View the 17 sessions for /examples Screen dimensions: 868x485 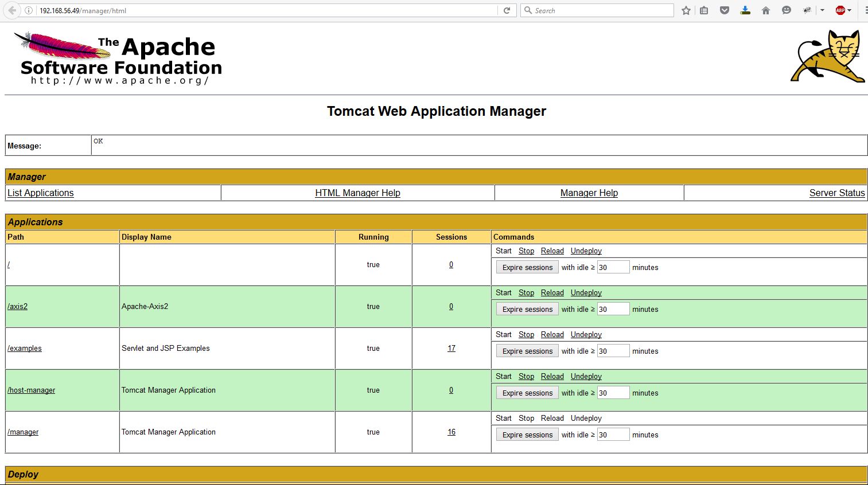(x=451, y=349)
